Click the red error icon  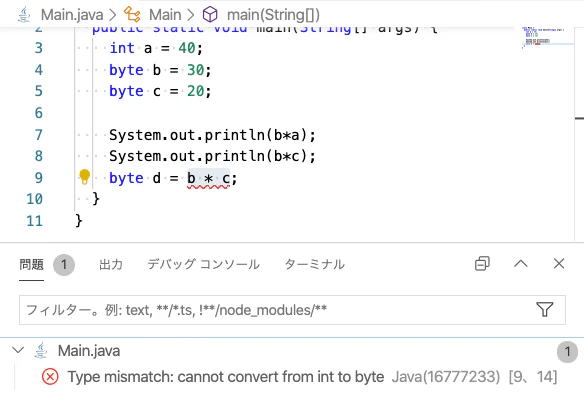pyautogui.click(x=50, y=376)
